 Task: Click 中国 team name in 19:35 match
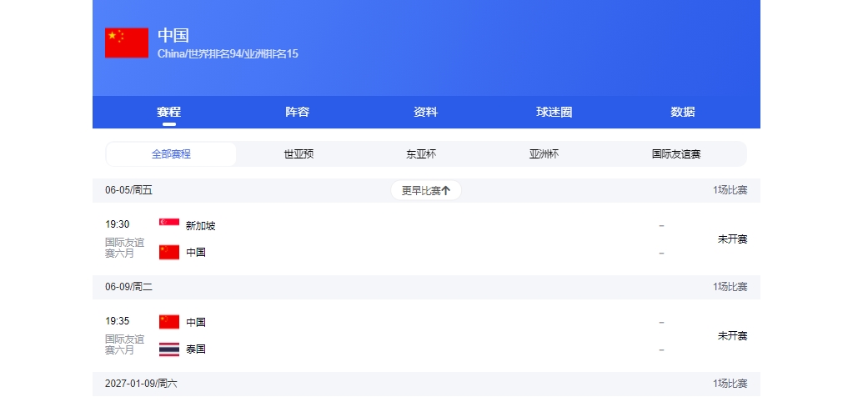click(196, 322)
